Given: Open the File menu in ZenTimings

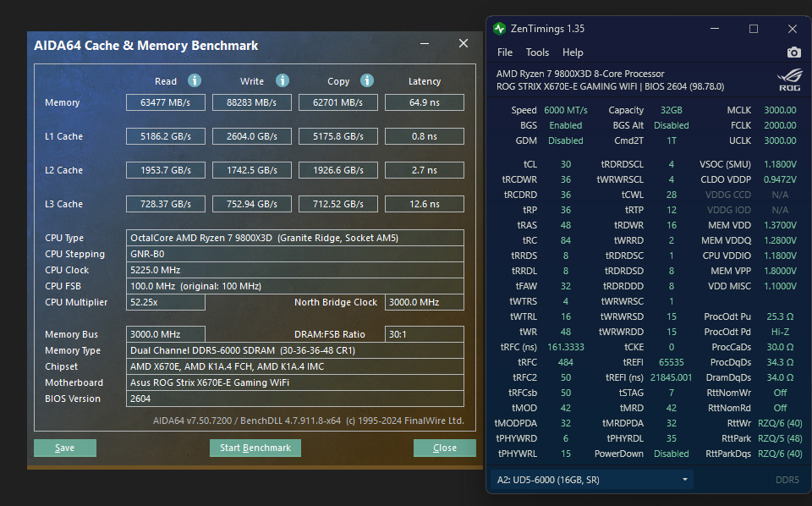Looking at the screenshot, I should (504, 52).
